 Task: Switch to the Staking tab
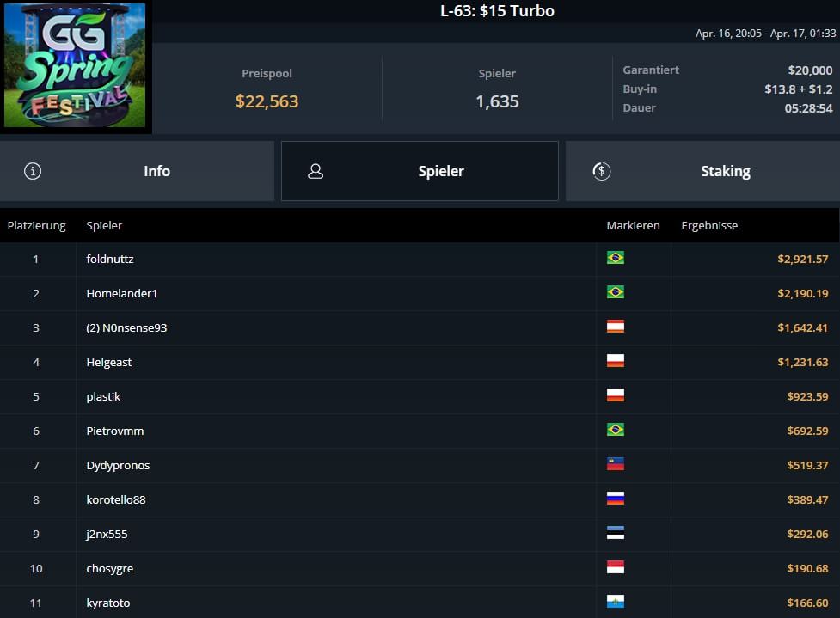pos(702,171)
